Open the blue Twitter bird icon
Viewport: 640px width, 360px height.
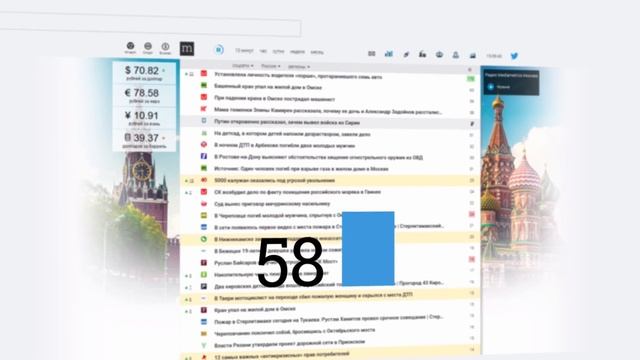514,56
